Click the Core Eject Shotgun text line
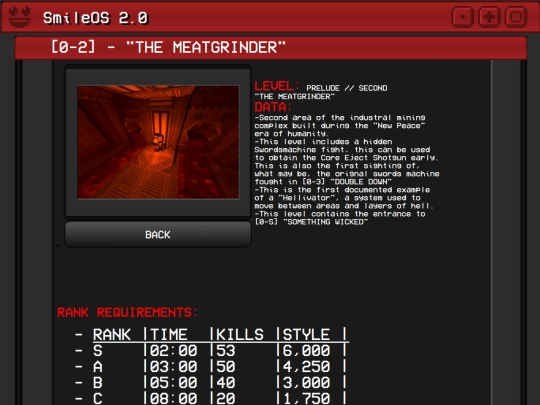The height and width of the screenshot is (405, 540). coord(346,158)
